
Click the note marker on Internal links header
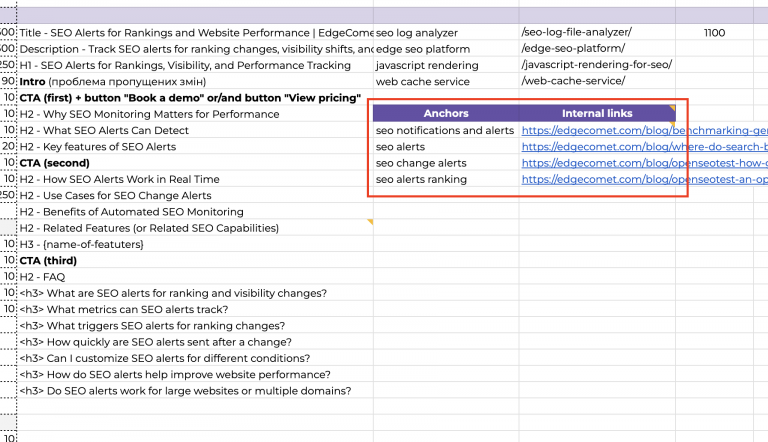point(672,108)
